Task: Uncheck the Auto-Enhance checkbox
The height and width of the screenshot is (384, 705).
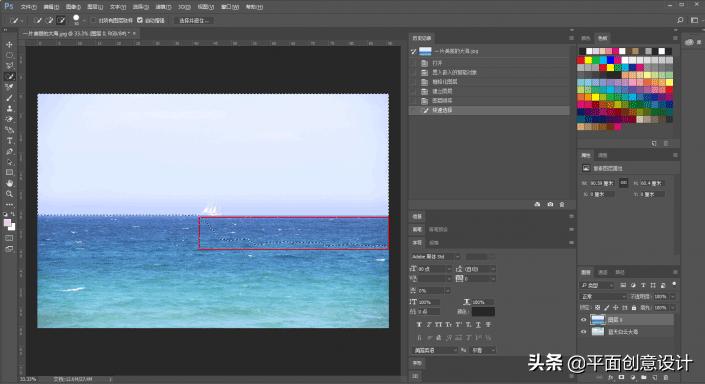Action: tap(140, 20)
